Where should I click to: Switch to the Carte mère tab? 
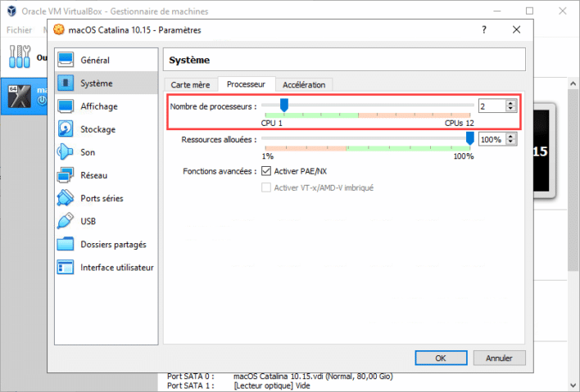tap(190, 85)
